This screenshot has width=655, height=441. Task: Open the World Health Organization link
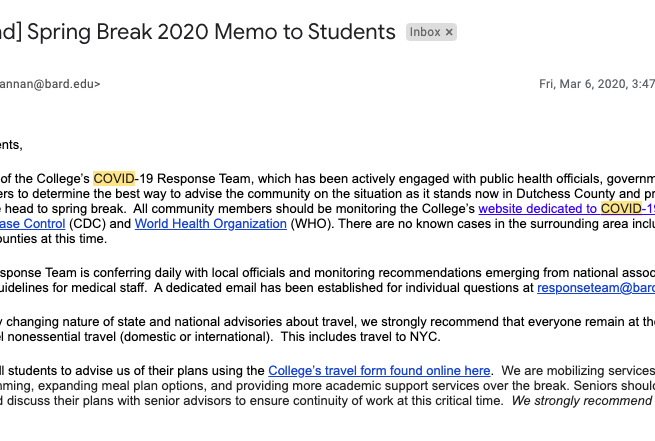(210, 224)
